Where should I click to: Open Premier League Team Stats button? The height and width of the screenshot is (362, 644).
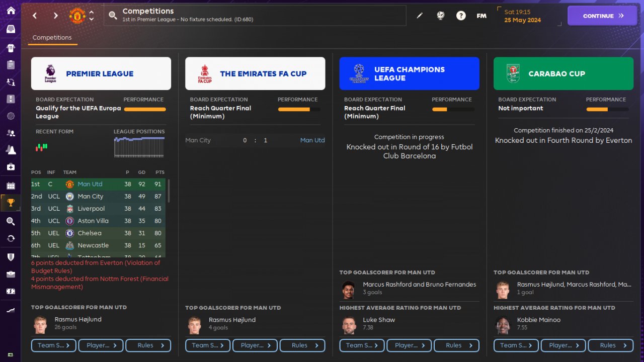[x=54, y=345]
